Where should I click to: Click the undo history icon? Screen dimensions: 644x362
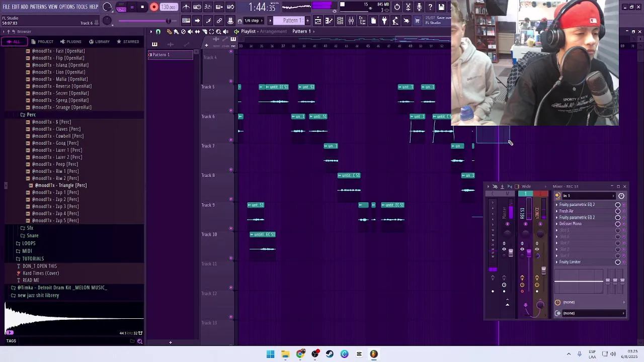[x=397, y=7]
